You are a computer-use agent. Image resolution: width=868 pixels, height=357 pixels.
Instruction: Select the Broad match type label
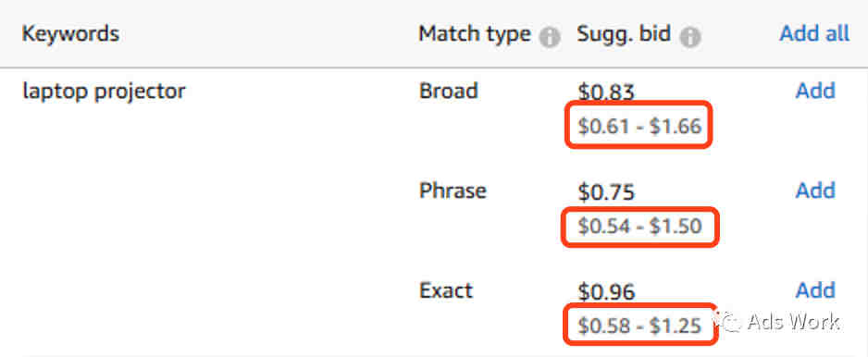coord(449,91)
